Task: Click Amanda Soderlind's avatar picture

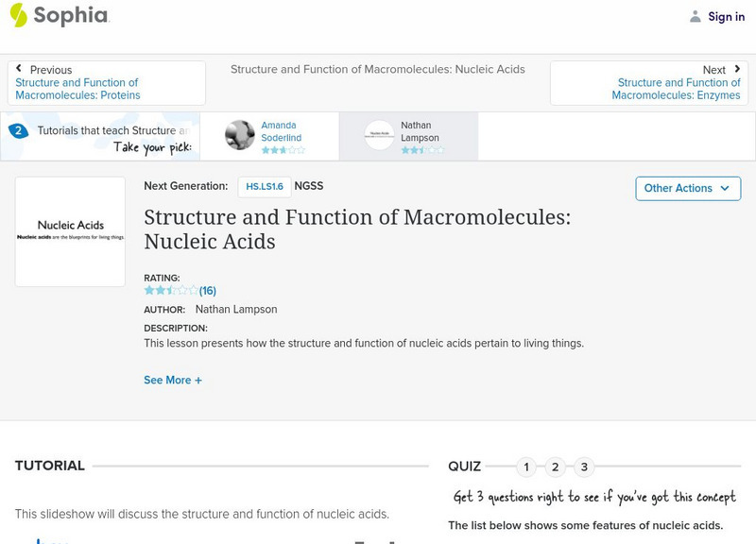Action: [240, 135]
